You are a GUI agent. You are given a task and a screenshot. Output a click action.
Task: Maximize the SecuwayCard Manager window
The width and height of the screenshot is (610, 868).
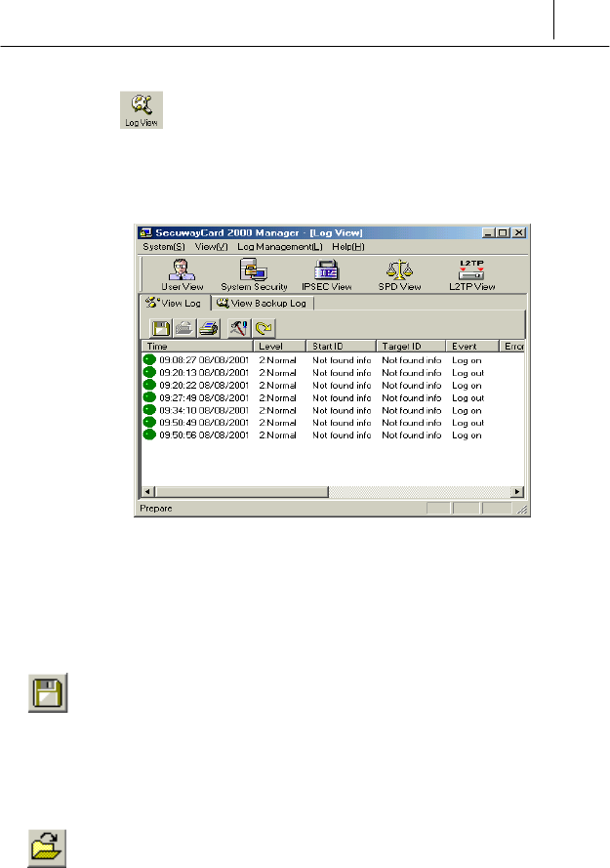pyautogui.click(x=502, y=232)
